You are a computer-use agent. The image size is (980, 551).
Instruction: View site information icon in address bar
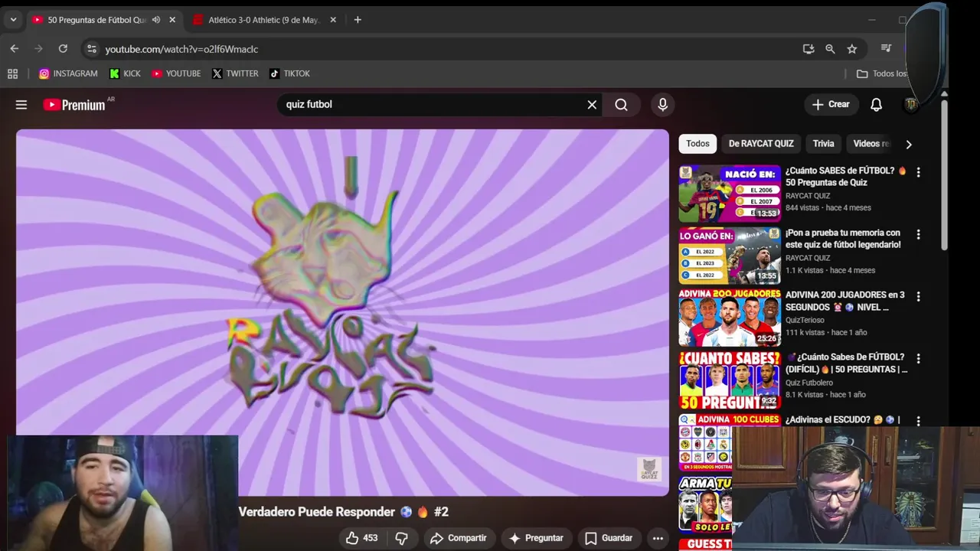[x=91, y=49]
